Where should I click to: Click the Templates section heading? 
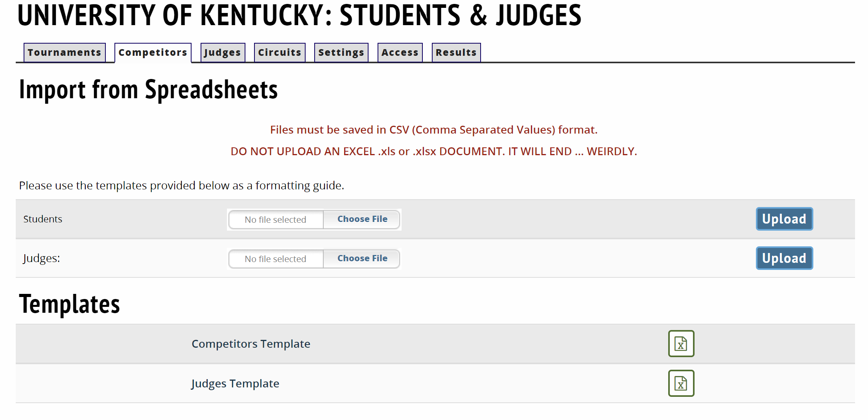[69, 304]
